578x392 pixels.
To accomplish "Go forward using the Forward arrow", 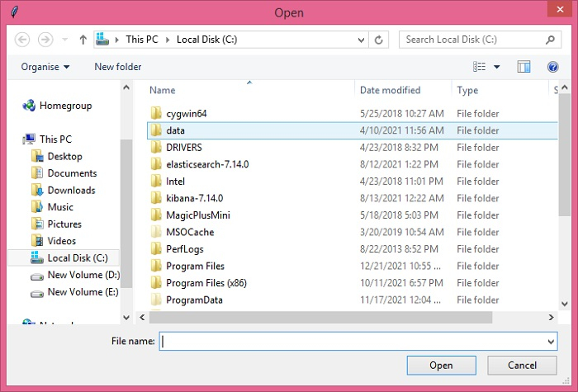I will click(45, 40).
